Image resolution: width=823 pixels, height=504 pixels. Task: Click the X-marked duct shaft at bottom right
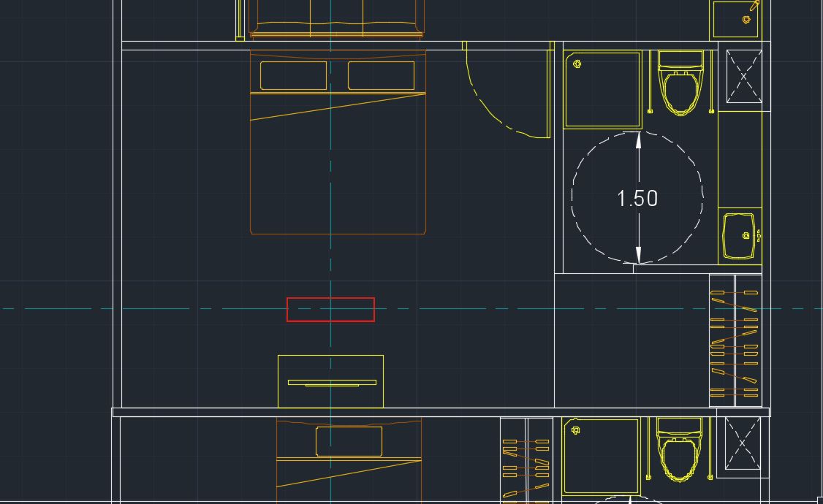[x=743, y=443]
